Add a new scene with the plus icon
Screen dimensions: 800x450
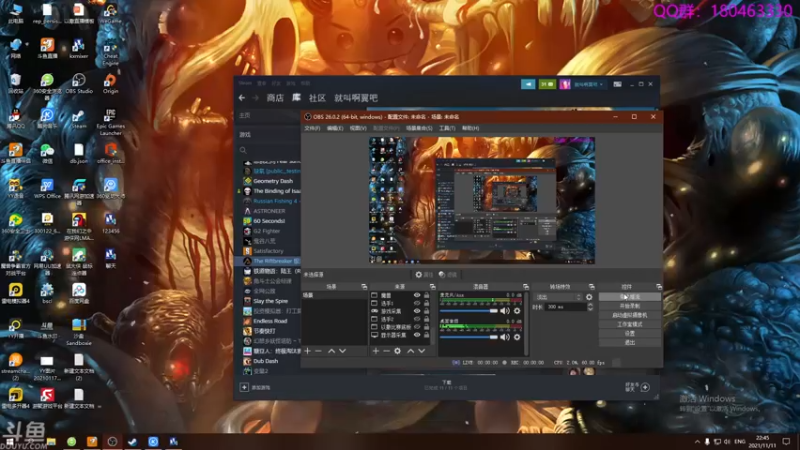(307, 351)
